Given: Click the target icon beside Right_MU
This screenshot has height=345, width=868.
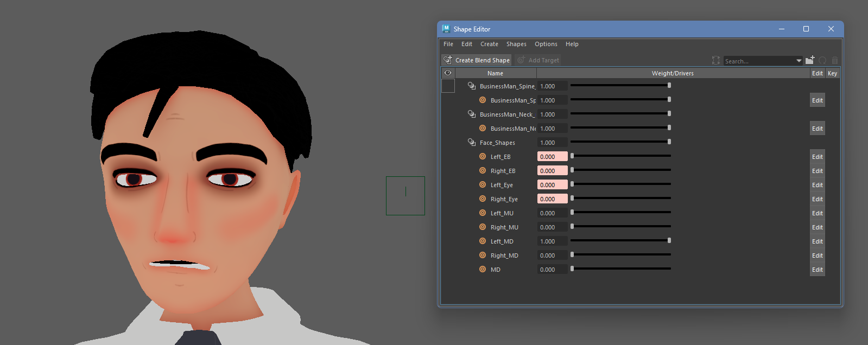Looking at the screenshot, I should (483, 227).
